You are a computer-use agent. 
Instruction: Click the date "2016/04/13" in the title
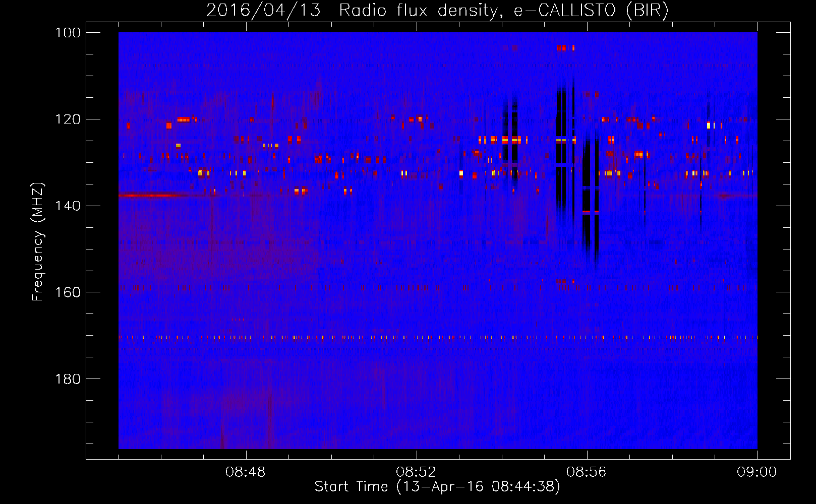tap(264, 11)
